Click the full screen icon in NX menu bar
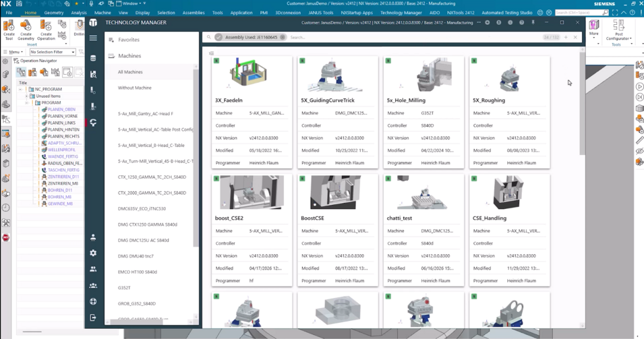644x339 pixels. click(615, 13)
